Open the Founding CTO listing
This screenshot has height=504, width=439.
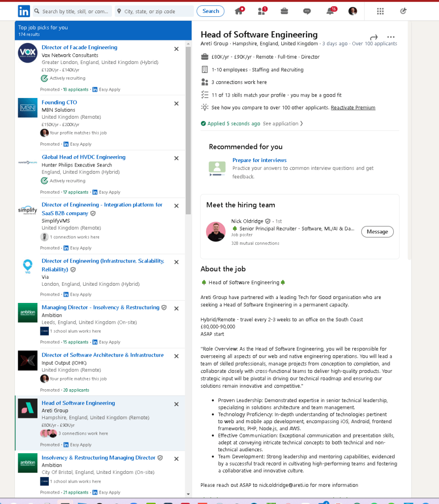(60, 102)
